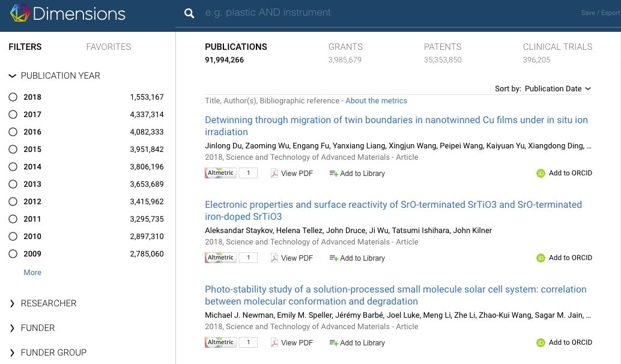
Task: Select the 2015 publication year filter
Action: (x=13, y=149)
